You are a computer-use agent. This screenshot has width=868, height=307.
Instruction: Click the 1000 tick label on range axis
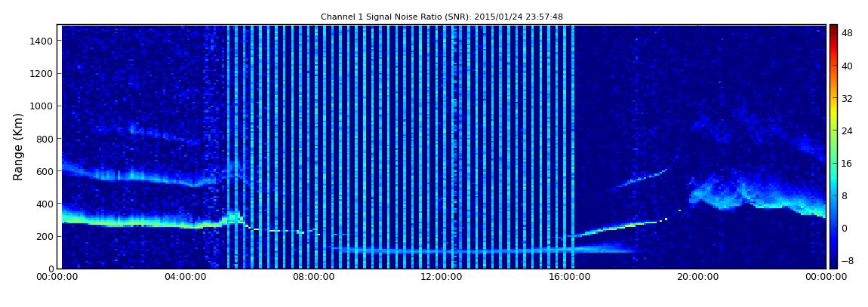(42, 106)
